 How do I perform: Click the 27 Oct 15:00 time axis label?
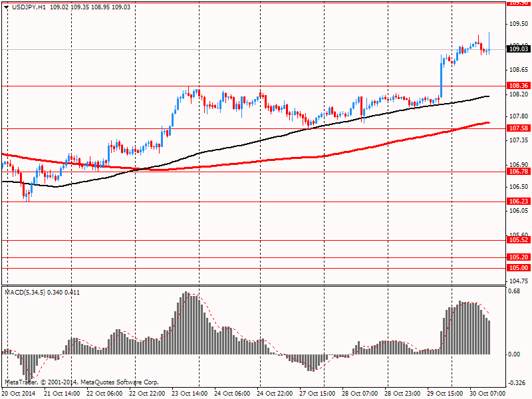point(319,394)
